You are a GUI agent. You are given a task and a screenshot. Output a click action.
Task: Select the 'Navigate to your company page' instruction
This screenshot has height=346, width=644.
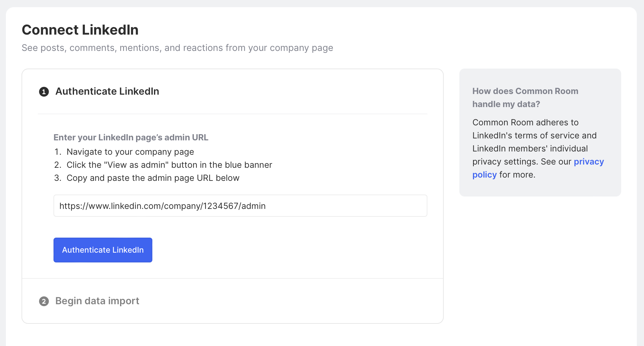pyautogui.click(x=130, y=152)
